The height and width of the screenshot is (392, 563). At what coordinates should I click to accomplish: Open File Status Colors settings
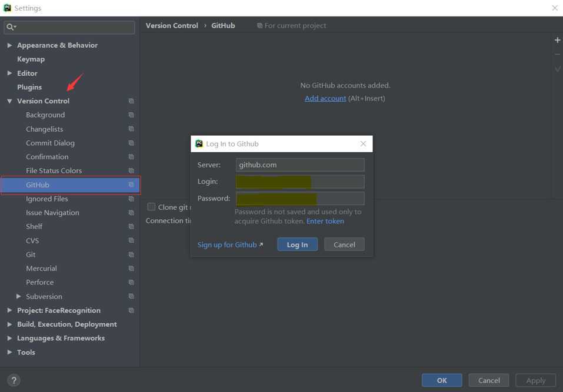54,170
